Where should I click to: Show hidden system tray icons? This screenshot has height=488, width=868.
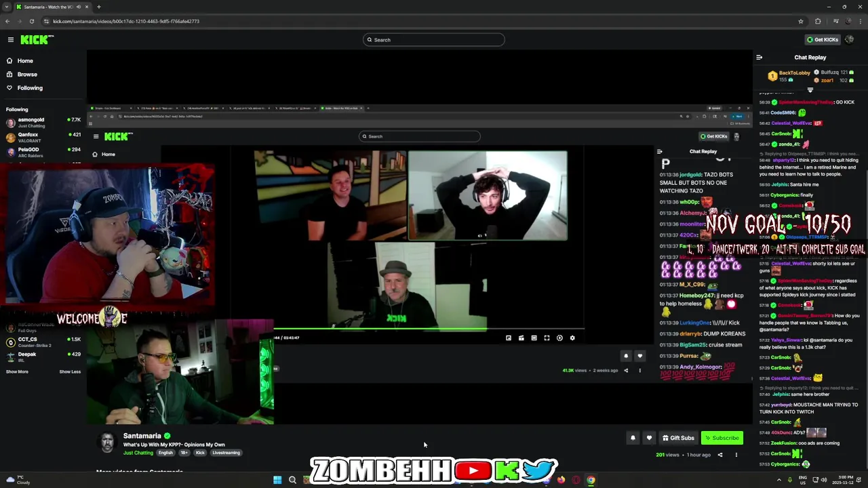pyautogui.click(x=778, y=480)
